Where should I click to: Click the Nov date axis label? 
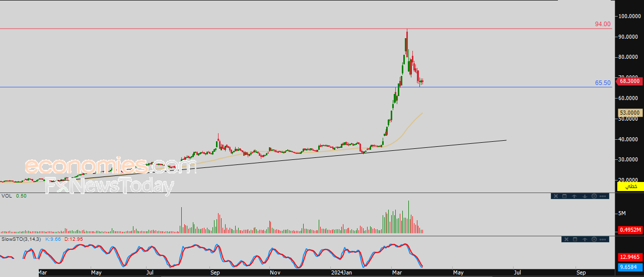point(274,273)
